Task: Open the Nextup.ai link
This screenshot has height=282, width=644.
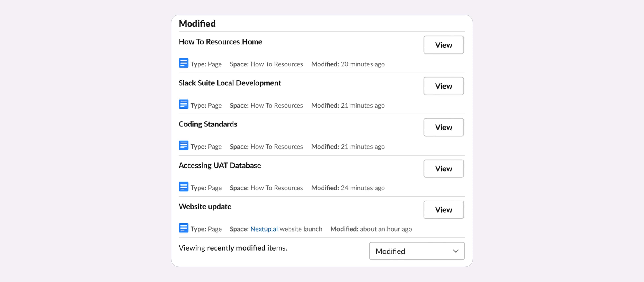Action: click(264, 229)
